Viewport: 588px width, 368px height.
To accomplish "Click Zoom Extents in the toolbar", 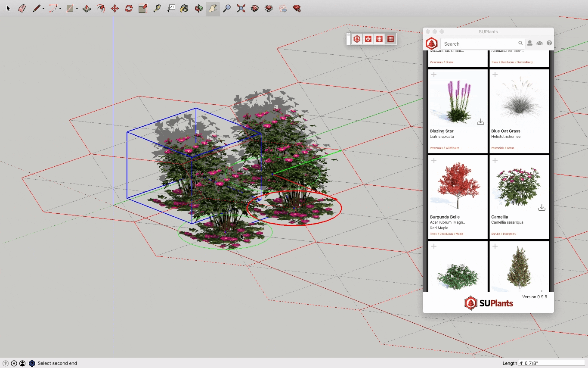I will (241, 8).
